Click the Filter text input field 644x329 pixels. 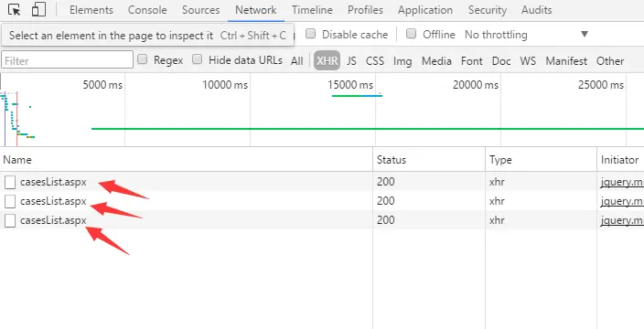[68, 59]
